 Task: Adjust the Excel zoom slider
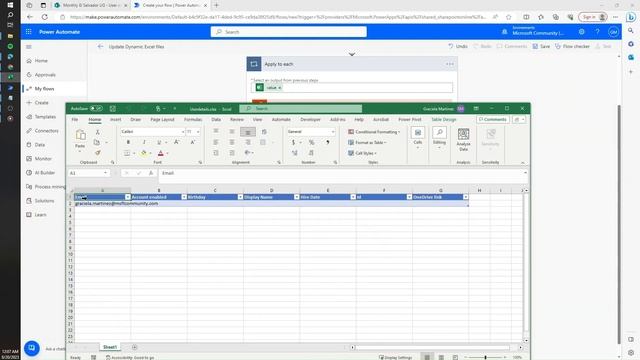(x=485, y=357)
